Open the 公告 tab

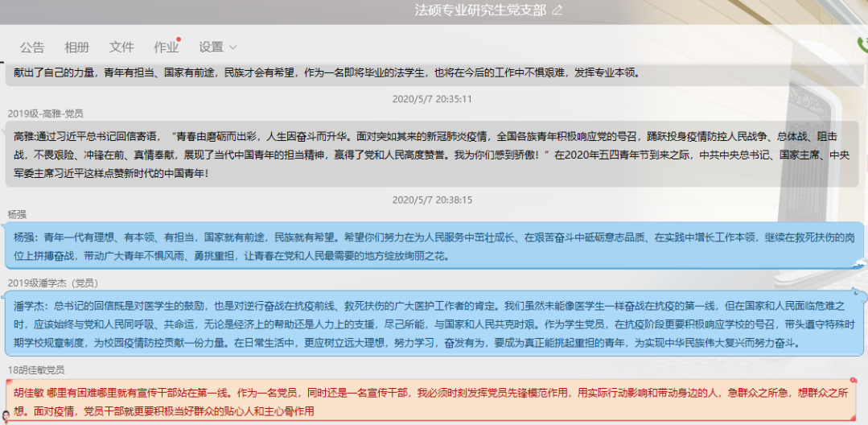(x=32, y=47)
